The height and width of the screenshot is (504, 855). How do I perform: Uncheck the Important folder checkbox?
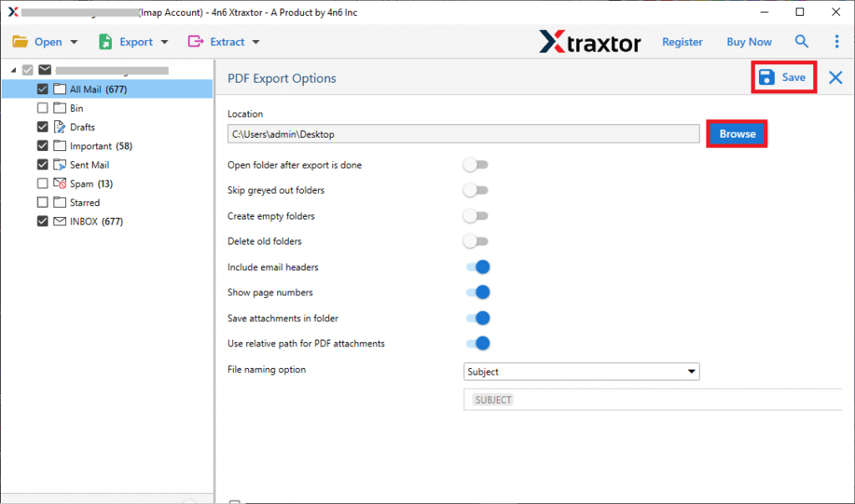pos(43,146)
